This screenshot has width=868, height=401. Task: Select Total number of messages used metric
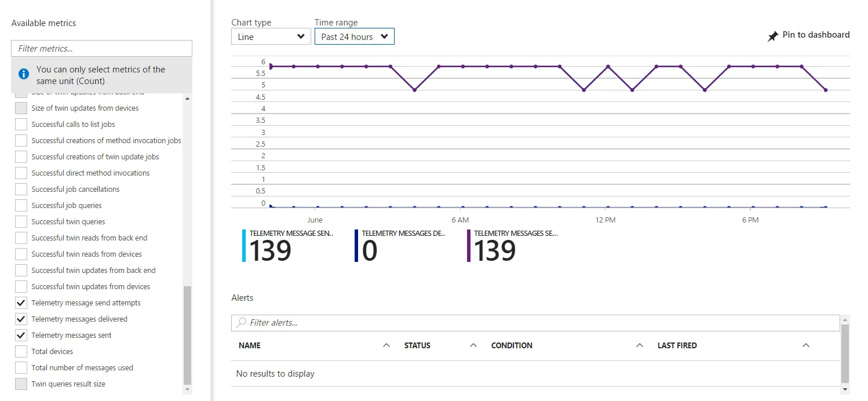(82, 367)
